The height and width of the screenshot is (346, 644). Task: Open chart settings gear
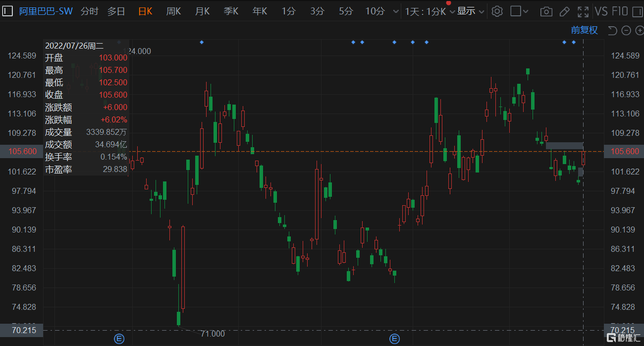pos(497,11)
